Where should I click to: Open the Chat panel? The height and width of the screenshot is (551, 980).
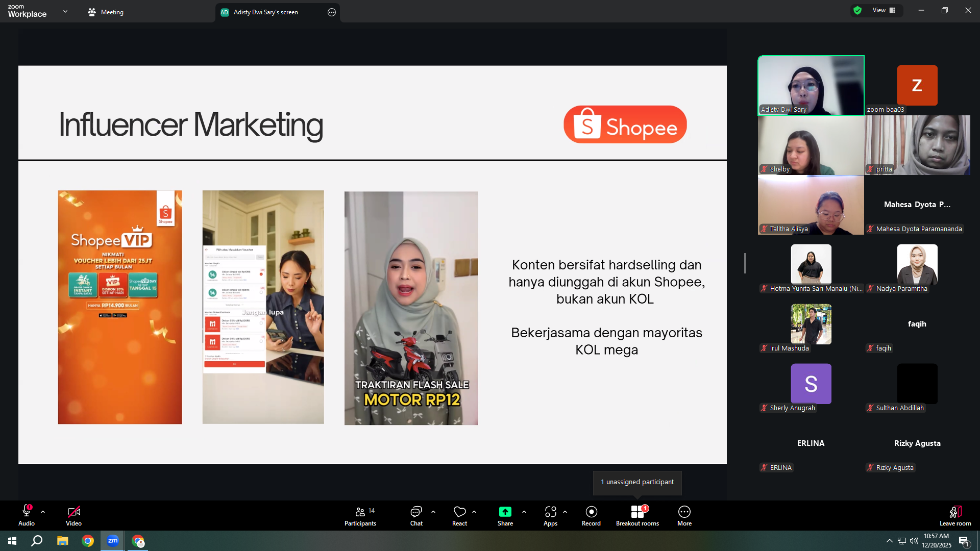tap(416, 515)
